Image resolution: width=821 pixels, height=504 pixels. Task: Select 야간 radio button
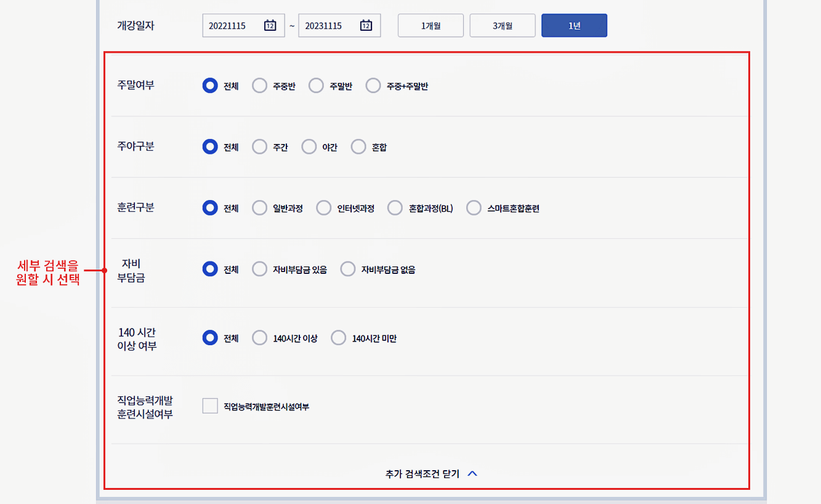click(309, 146)
